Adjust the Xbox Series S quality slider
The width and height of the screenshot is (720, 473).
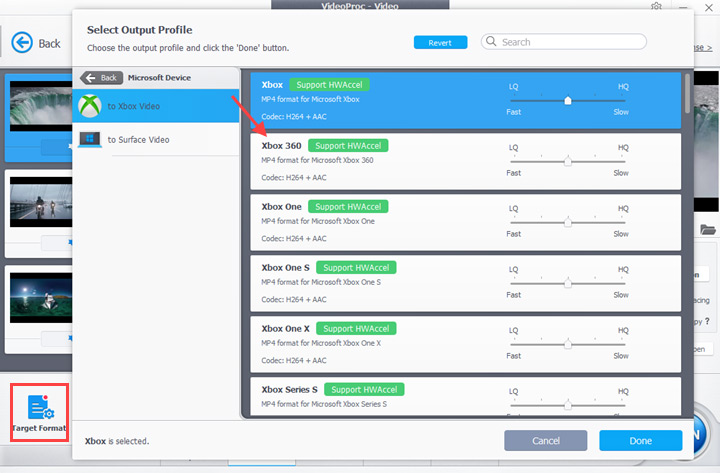tap(568, 405)
